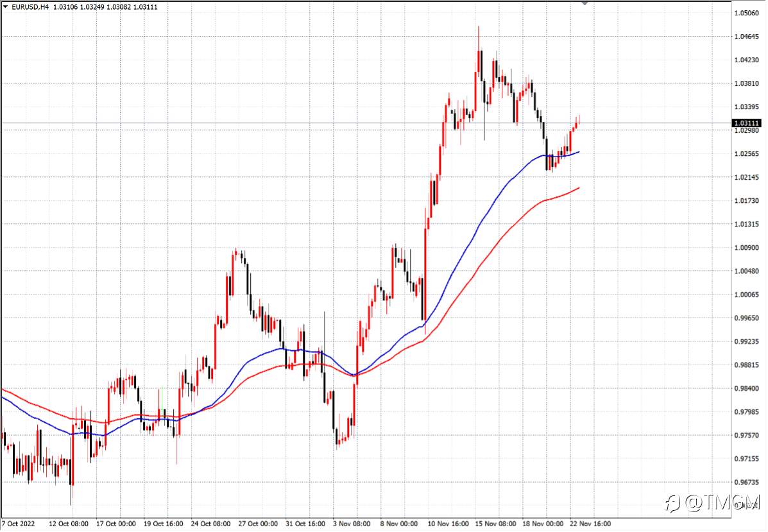
Task: Click price level 1.04645 on the axis
Action: pyautogui.click(x=746, y=36)
